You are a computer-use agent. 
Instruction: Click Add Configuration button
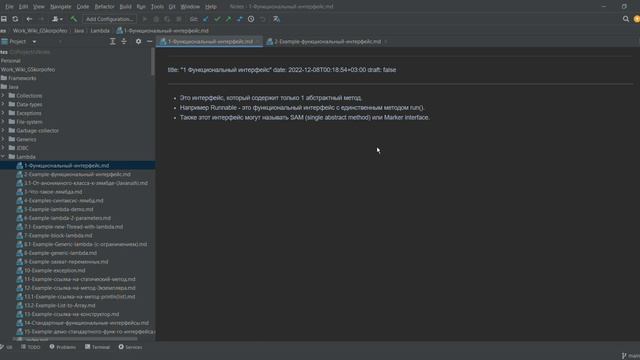tap(109, 19)
